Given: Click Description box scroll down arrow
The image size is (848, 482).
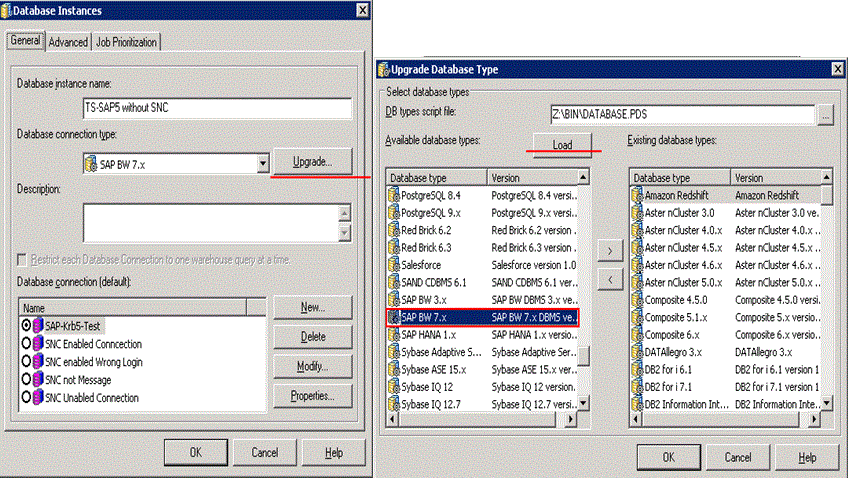Looking at the screenshot, I should pos(344,233).
